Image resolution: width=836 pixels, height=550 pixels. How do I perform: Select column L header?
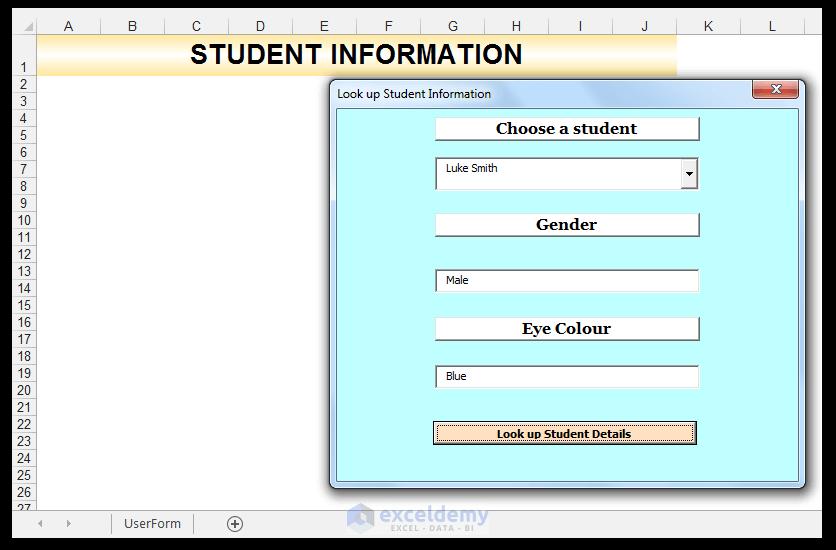(772, 26)
